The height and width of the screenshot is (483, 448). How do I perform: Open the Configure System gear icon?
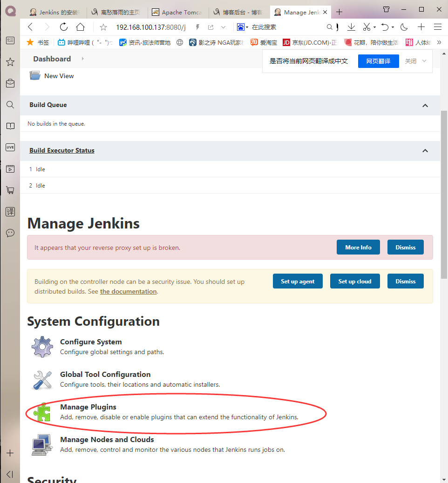(42, 347)
